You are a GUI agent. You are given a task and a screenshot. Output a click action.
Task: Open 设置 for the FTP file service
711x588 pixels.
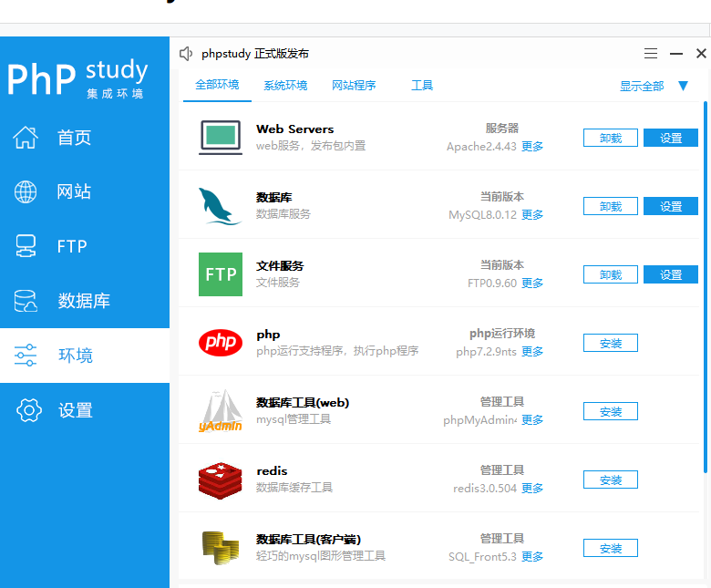671,274
